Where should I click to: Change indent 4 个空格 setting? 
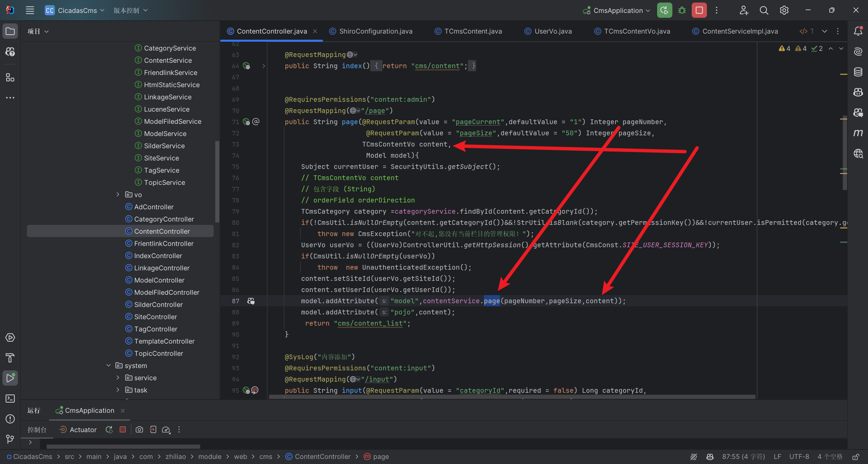tap(830, 457)
